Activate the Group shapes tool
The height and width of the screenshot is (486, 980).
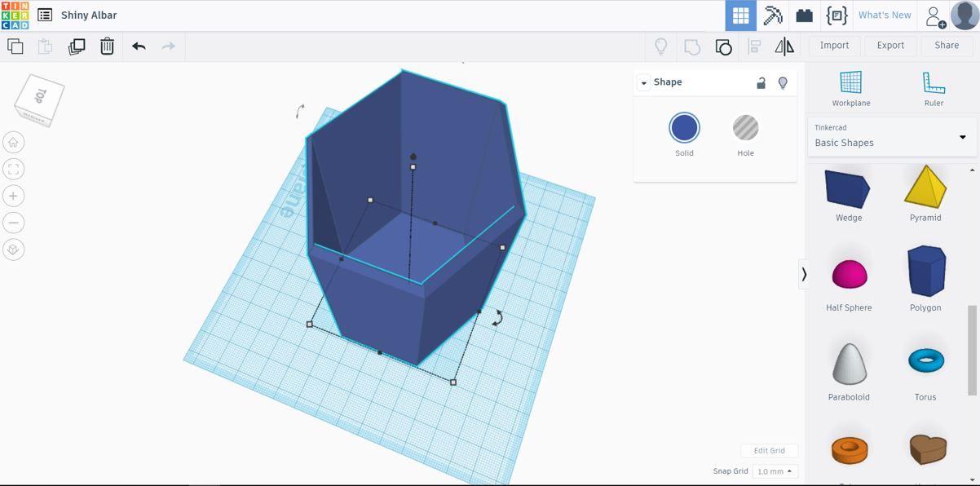pyautogui.click(x=723, y=46)
